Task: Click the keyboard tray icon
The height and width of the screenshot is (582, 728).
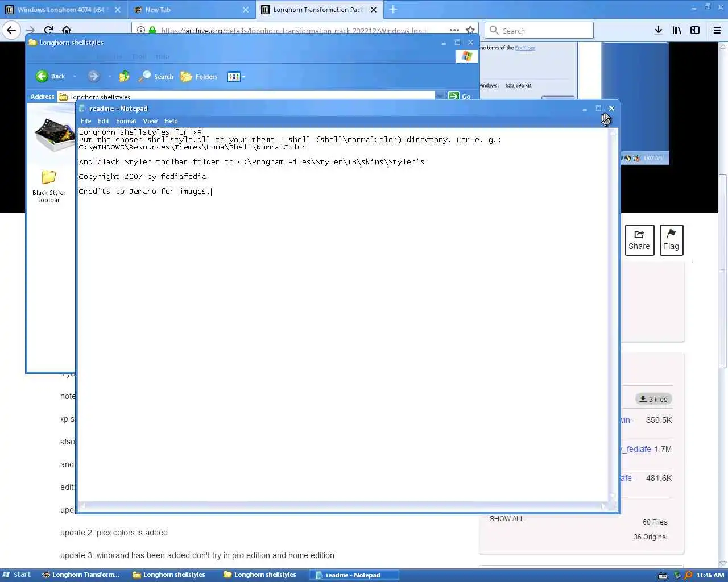Action: [663, 575]
